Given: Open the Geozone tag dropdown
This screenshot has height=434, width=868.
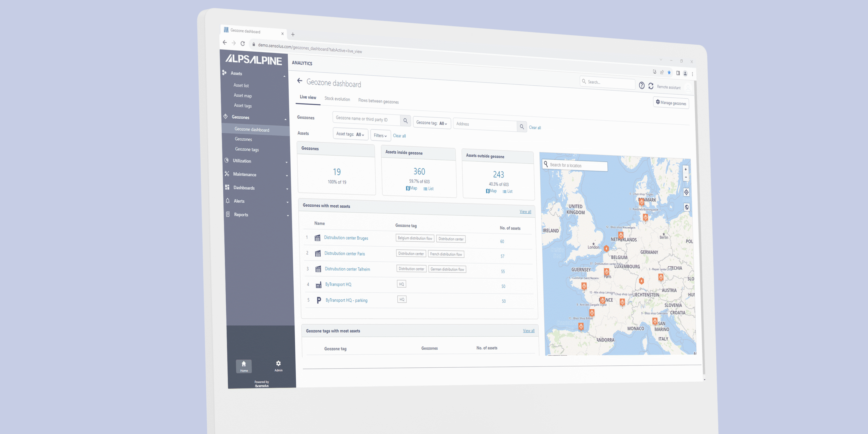Looking at the screenshot, I should [432, 123].
